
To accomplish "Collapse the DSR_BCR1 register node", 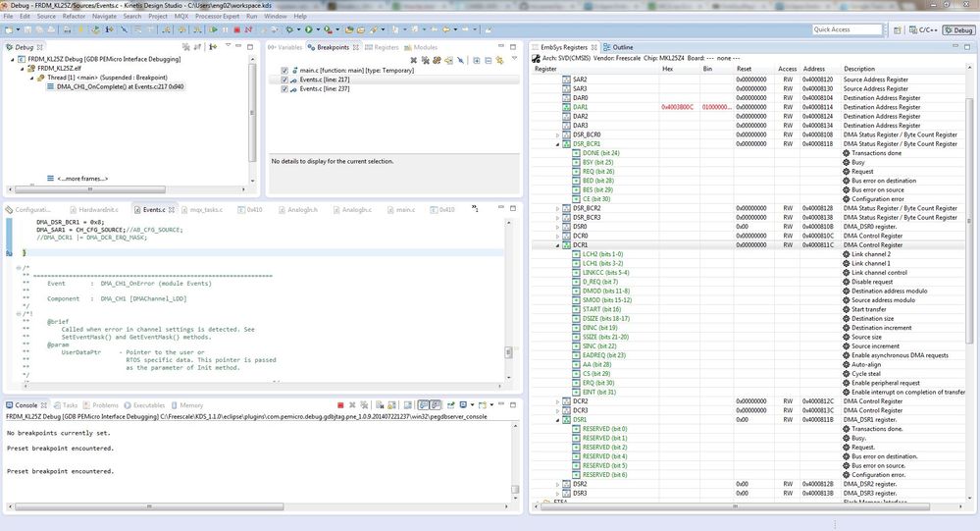I will click(x=557, y=144).
